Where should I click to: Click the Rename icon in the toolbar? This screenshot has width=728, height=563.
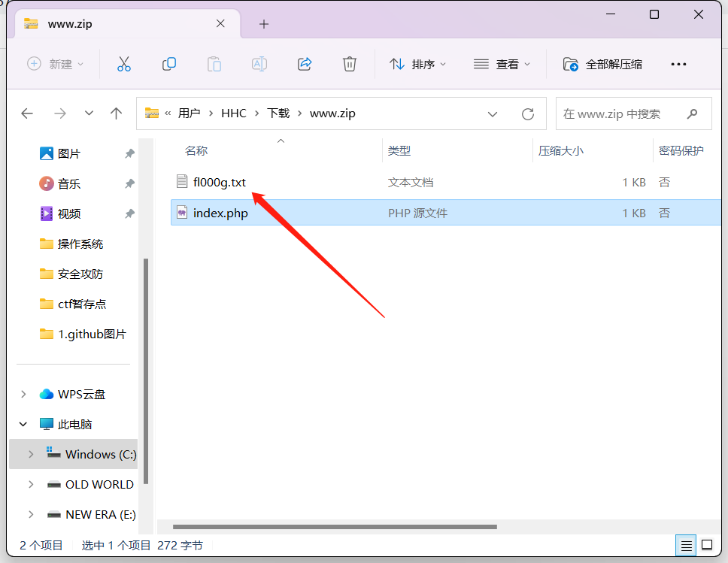259,64
